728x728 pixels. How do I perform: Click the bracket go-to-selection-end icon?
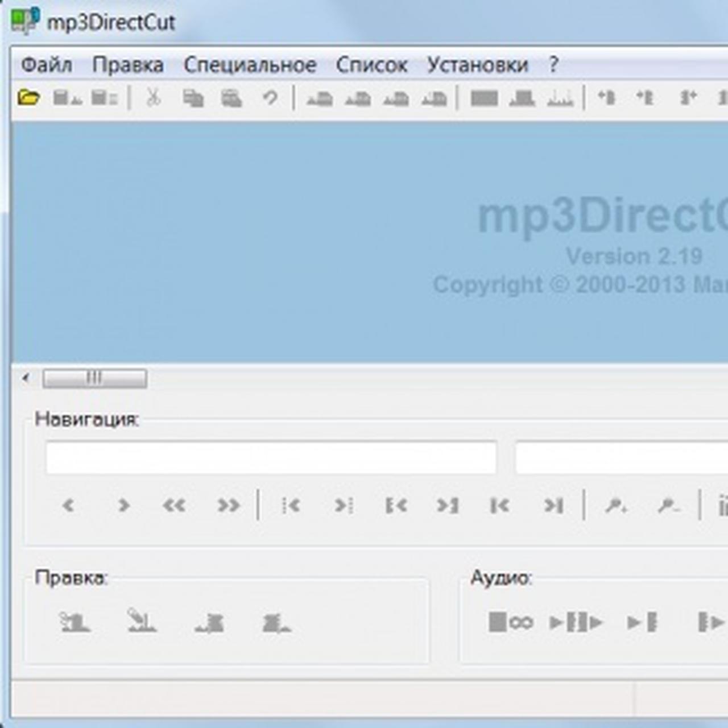click(x=448, y=505)
